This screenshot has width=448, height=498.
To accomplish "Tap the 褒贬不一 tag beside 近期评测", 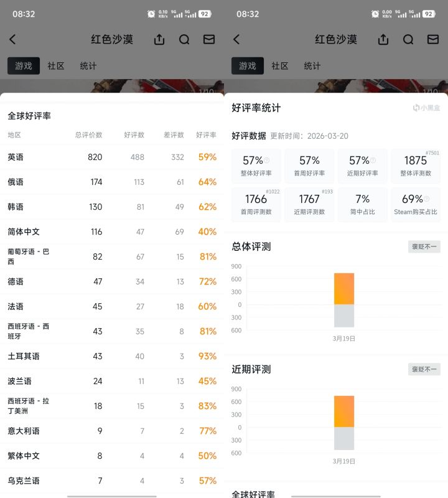I will point(424,369).
